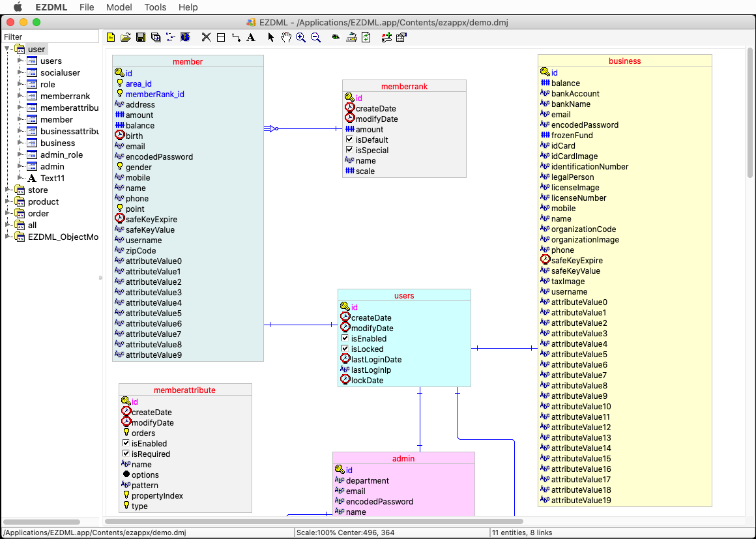Click memberRank_id field in member table
This screenshot has height=539, width=756.
tap(154, 94)
